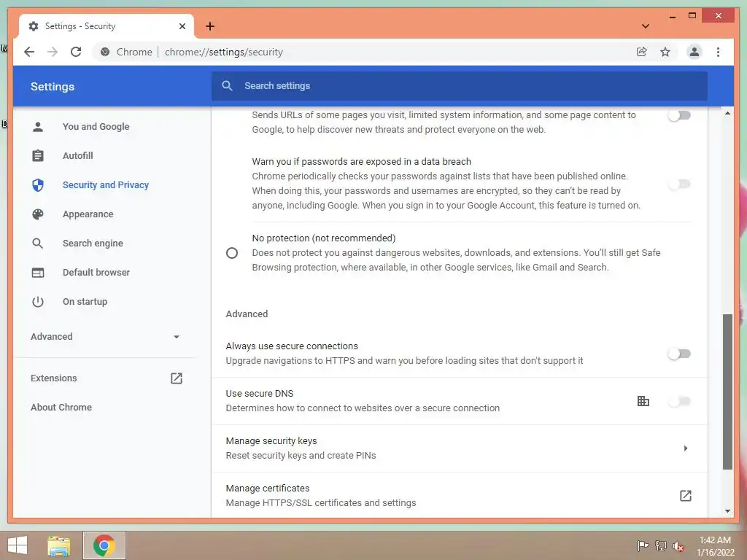Expand the Advanced section in sidebar
747x560 pixels.
pyautogui.click(x=105, y=337)
